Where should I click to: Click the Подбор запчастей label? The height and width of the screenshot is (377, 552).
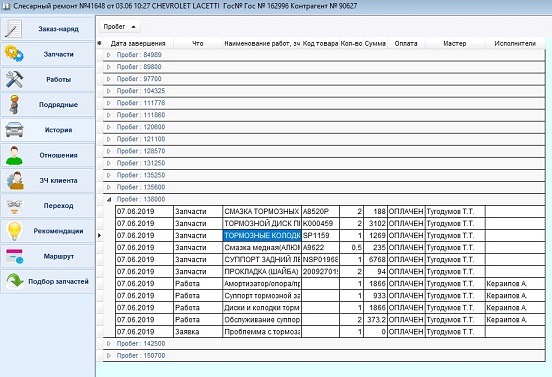(x=58, y=282)
